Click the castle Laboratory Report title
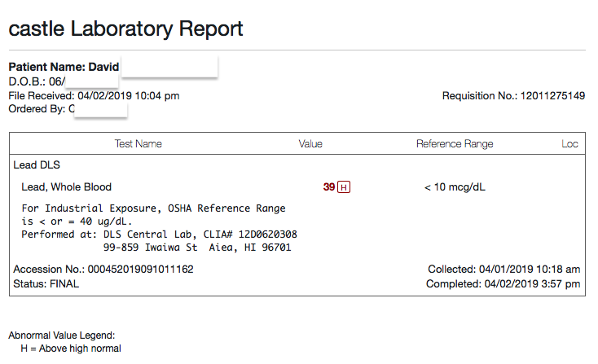 125,29
